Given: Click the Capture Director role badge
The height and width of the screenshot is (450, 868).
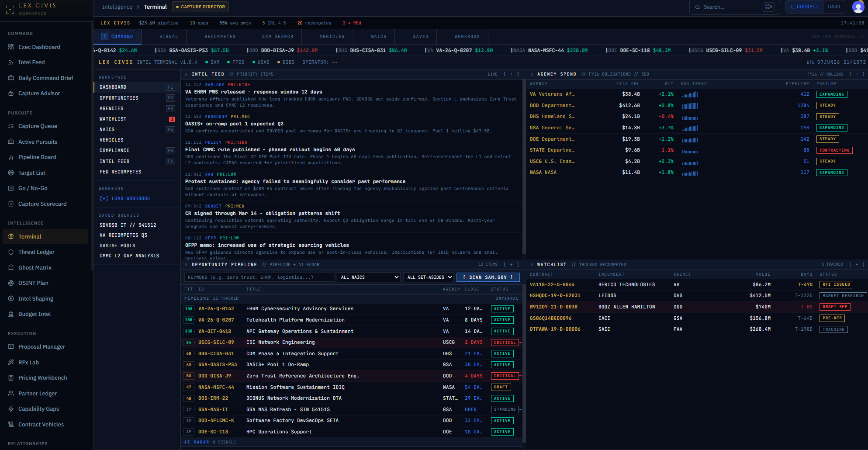Looking at the screenshot, I should (201, 7).
